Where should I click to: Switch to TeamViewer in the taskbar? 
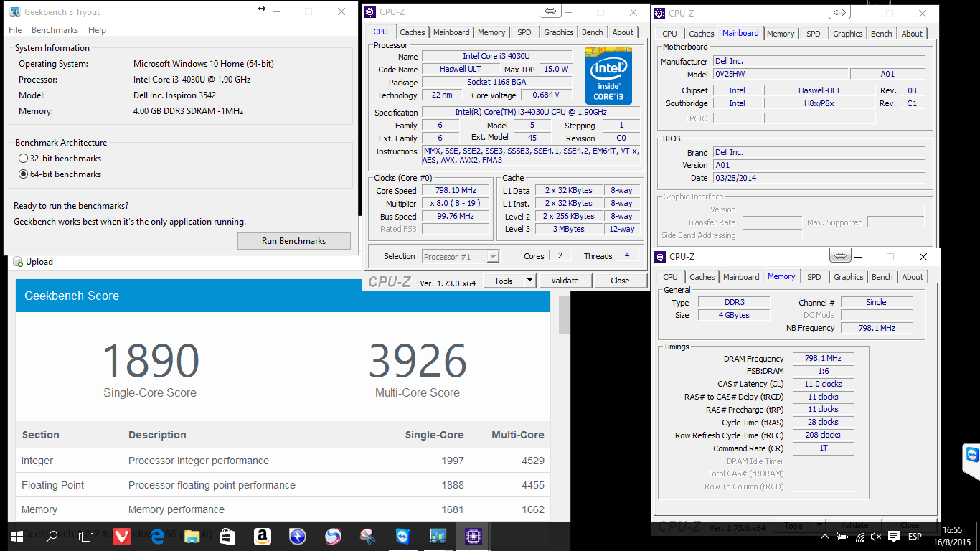(402, 536)
